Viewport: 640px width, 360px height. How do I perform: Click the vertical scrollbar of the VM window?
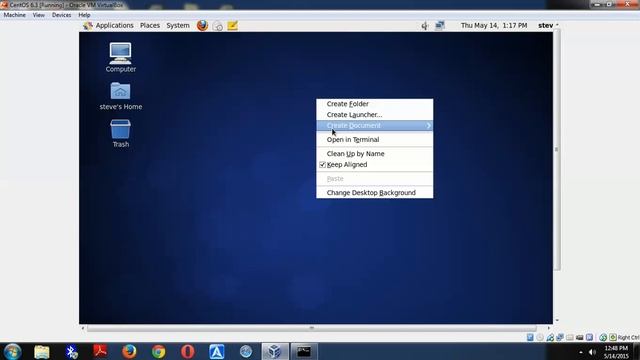pos(556,149)
